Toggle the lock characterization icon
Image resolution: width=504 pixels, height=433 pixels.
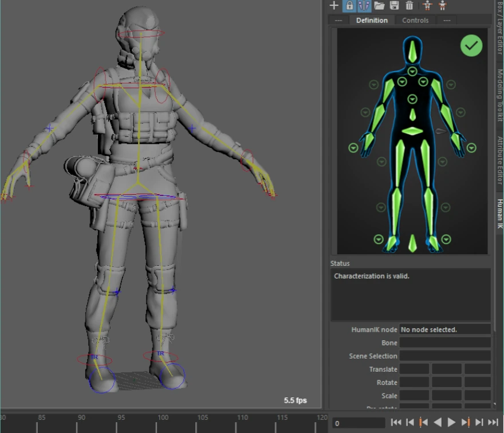coord(349,6)
